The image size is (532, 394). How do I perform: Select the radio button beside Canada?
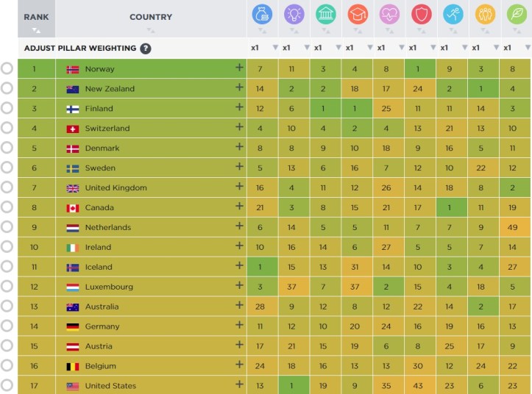[7, 207]
